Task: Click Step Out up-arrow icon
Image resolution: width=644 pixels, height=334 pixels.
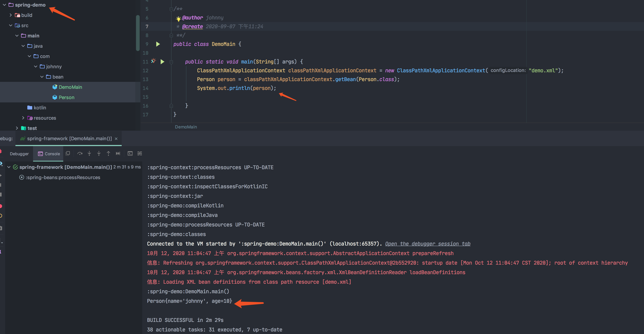Action: [x=108, y=154]
